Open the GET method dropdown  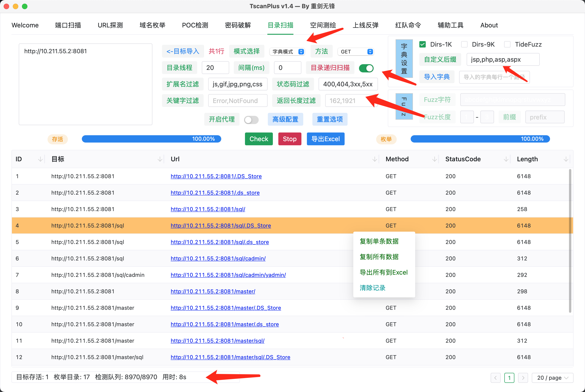[356, 52]
